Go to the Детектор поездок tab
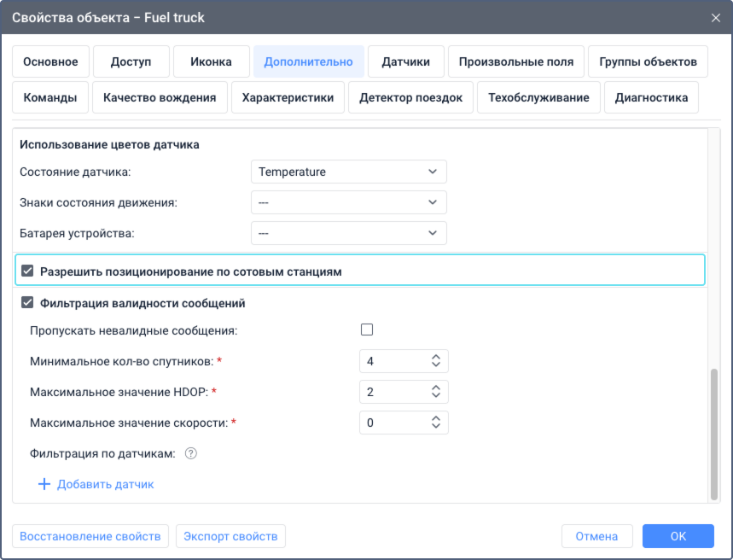733x560 pixels. 410,97
